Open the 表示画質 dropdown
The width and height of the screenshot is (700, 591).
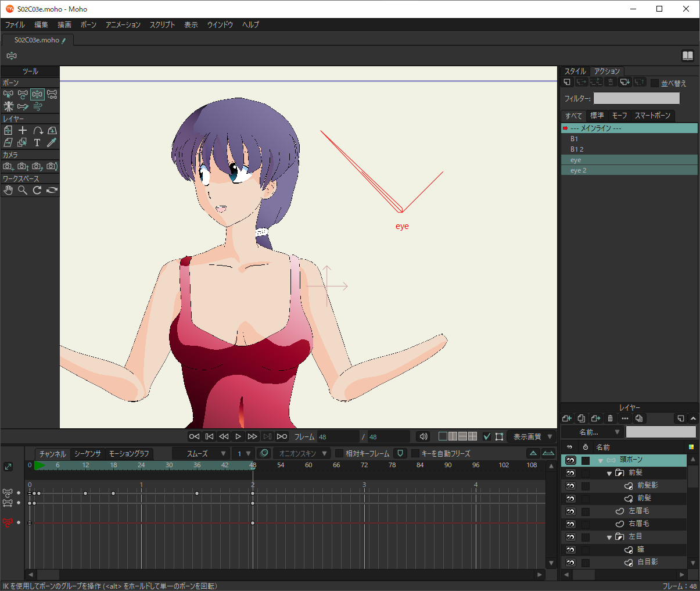tap(532, 436)
